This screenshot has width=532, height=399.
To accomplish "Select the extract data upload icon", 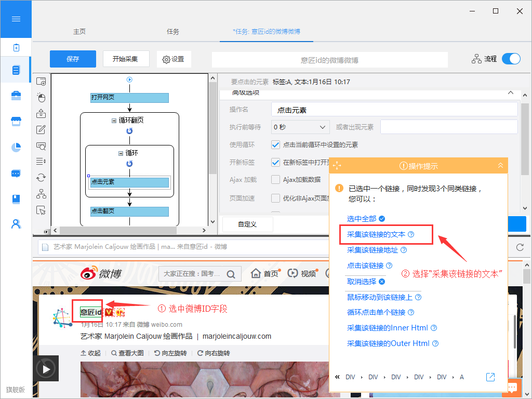I will [x=41, y=113].
